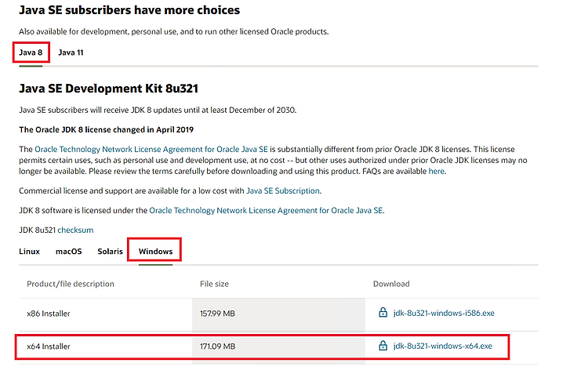Viewport: 588px width, 392px height.
Task: Click the 'x86 Installer' cell
Action: pyautogui.click(x=49, y=314)
